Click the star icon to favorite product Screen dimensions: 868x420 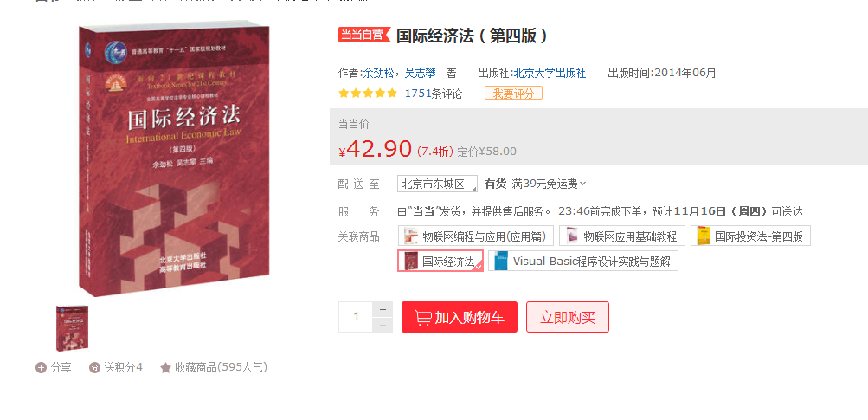pyautogui.click(x=165, y=367)
